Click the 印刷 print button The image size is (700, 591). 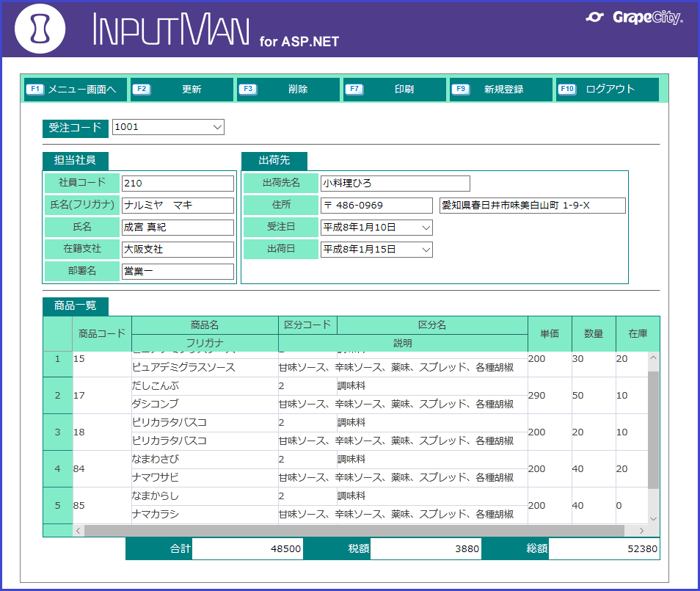395,90
